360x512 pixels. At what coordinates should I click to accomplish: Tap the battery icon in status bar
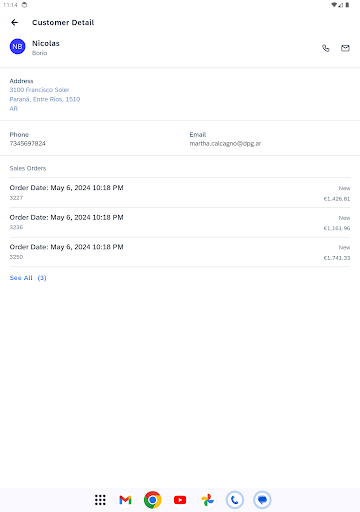click(x=347, y=5)
